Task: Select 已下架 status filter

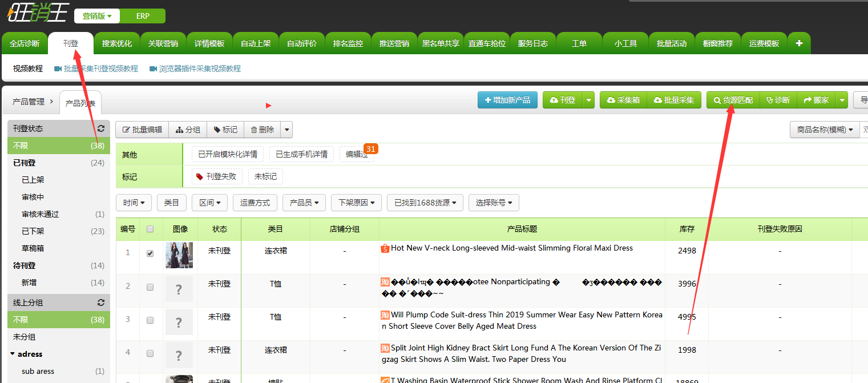Action: (x=59, y=231)
